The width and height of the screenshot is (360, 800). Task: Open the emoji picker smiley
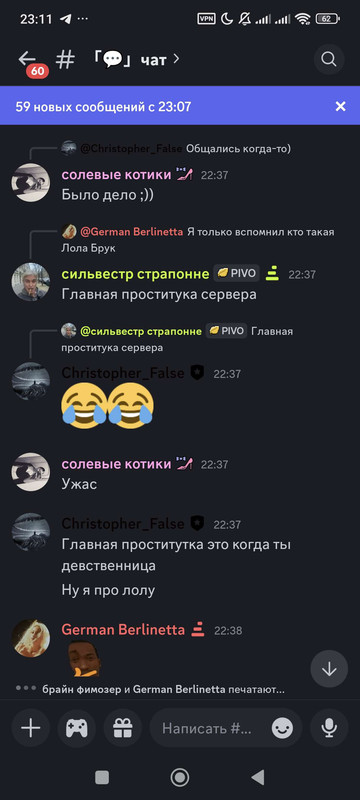click(x=282, y=728)
